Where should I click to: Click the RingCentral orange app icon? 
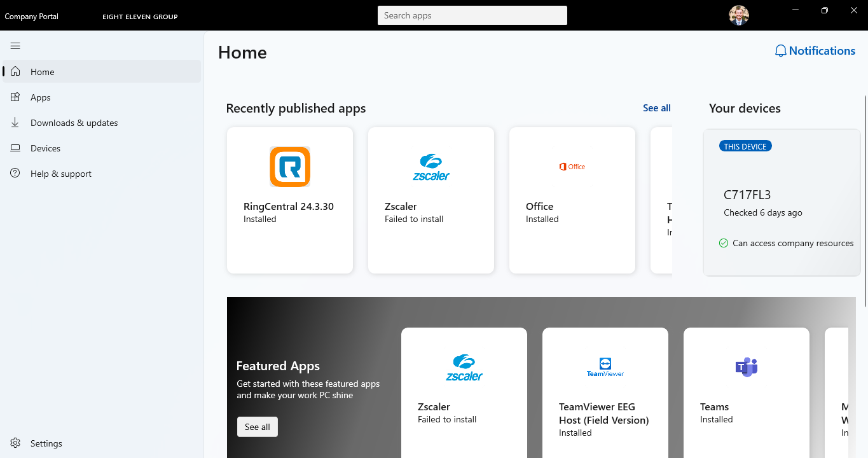(x=290, y=167)
